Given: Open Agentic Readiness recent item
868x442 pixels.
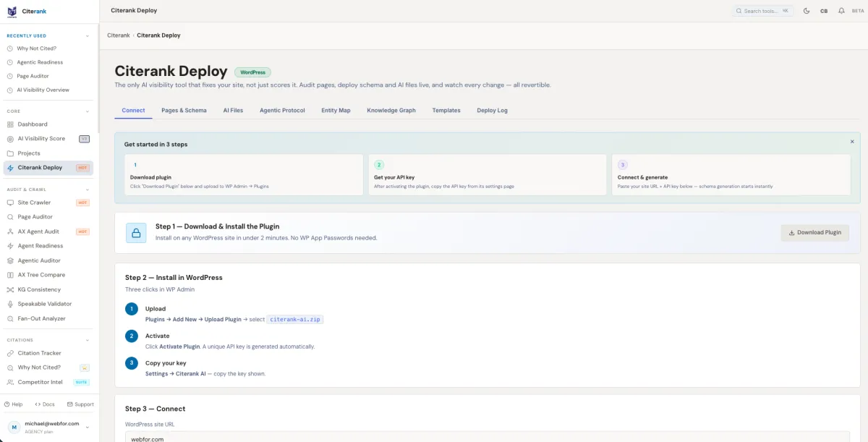Looking at the screenshot, I should [40, 62].
